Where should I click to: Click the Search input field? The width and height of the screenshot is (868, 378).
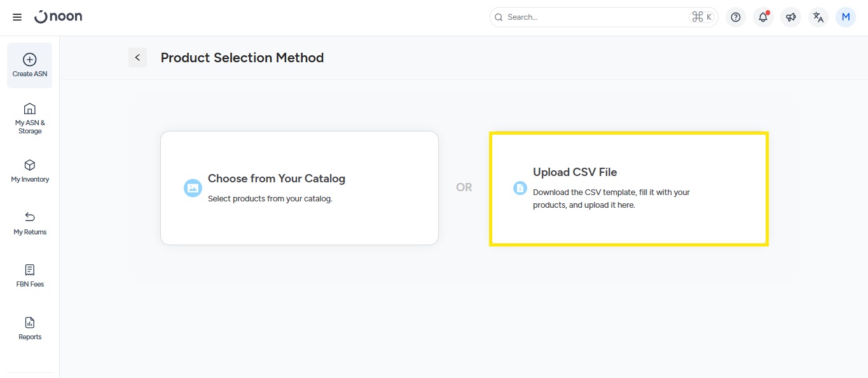coord(595,17)
